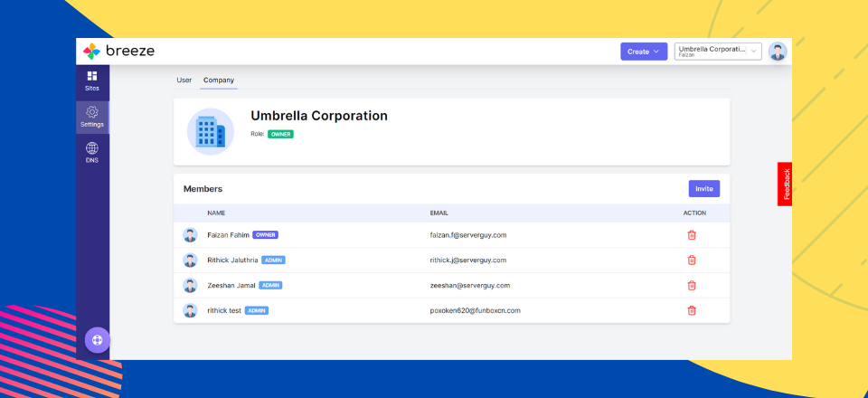Expand the Umbrella Corporation company selector

(x=718, y=52)
